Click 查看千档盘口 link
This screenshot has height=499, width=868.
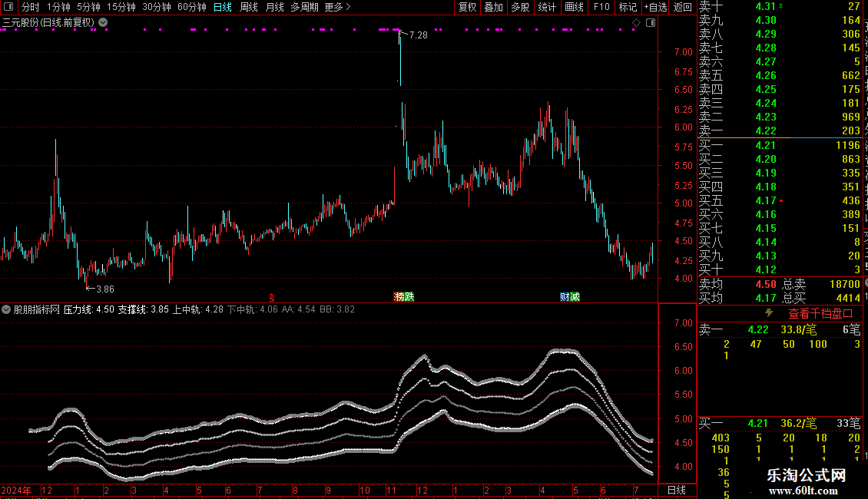click(820, 314)
